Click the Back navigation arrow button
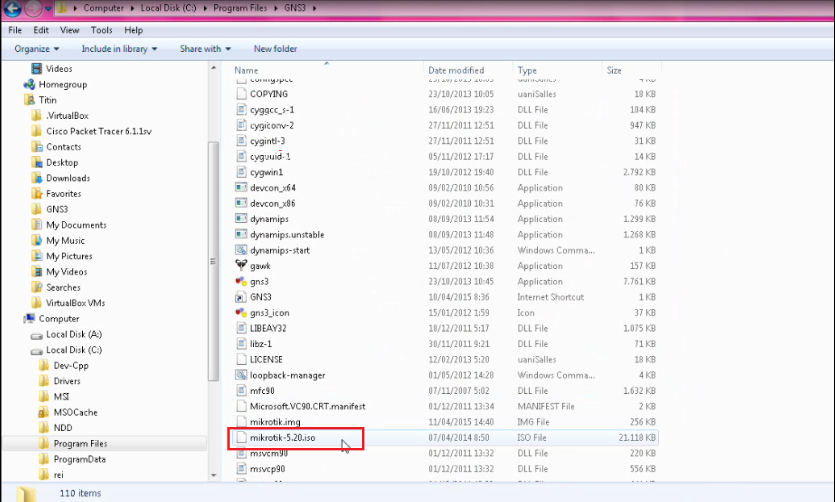Viewport: 835px width, 502px height. tap(13, 8)
